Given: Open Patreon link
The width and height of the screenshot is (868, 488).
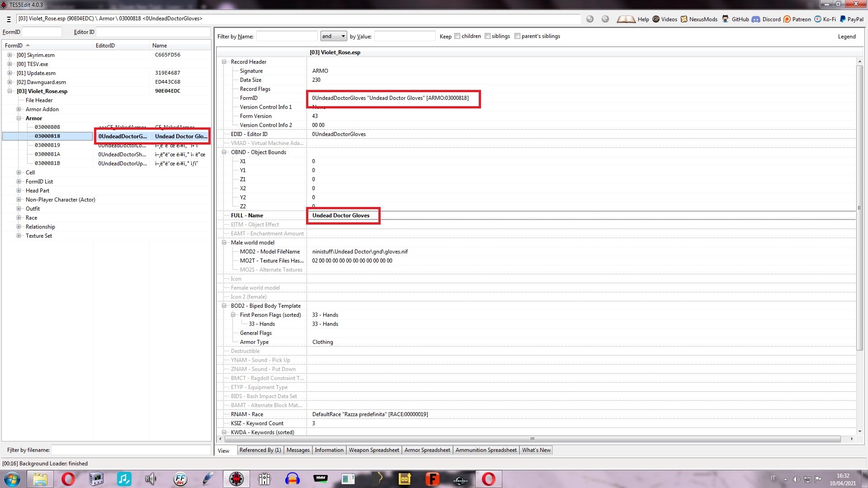Looking at the screenshot, I should tap(797, 19).
